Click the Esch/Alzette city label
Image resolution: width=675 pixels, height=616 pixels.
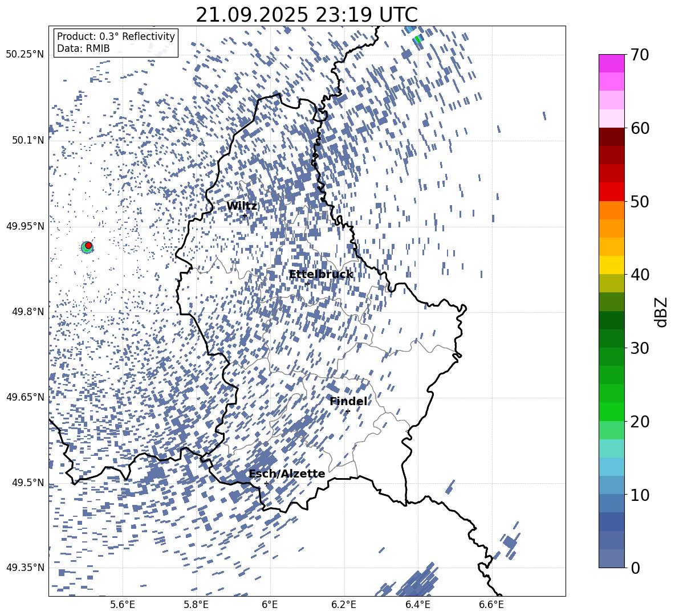[x=287, y=474]
